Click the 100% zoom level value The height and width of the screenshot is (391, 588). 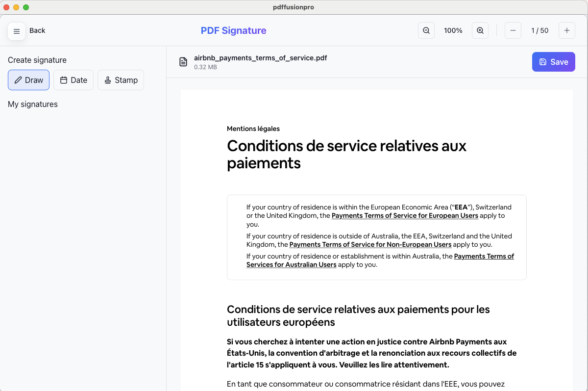pyautogui.click(x=453, y=30)
